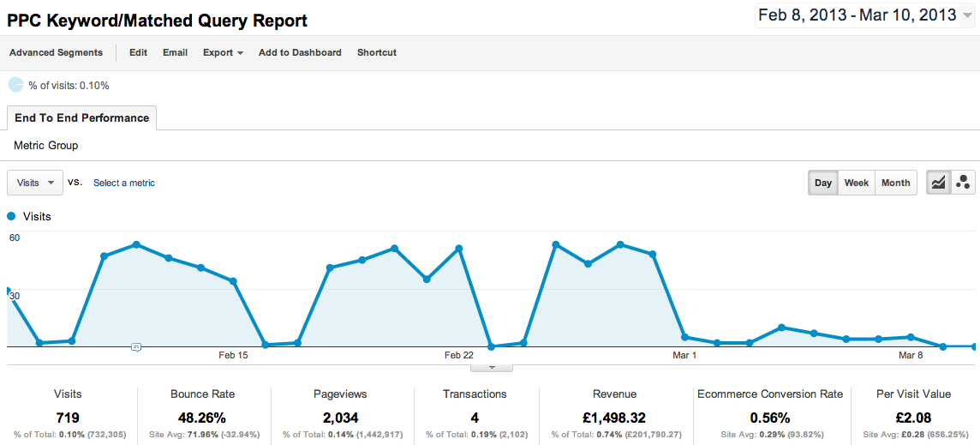
Task: Click the percent of visits pie icon
Action: click(x=15, y=85)
